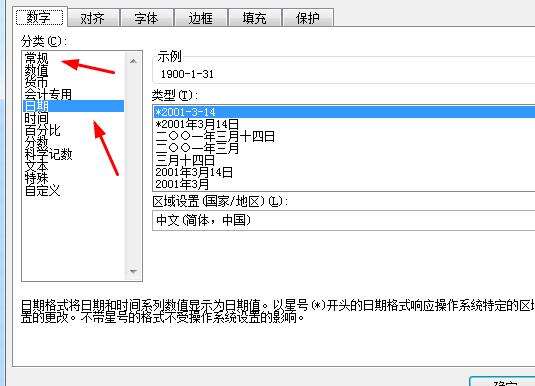Select type 二○○一年三月
Screen dimensions: 535x386
pos(344,148)
